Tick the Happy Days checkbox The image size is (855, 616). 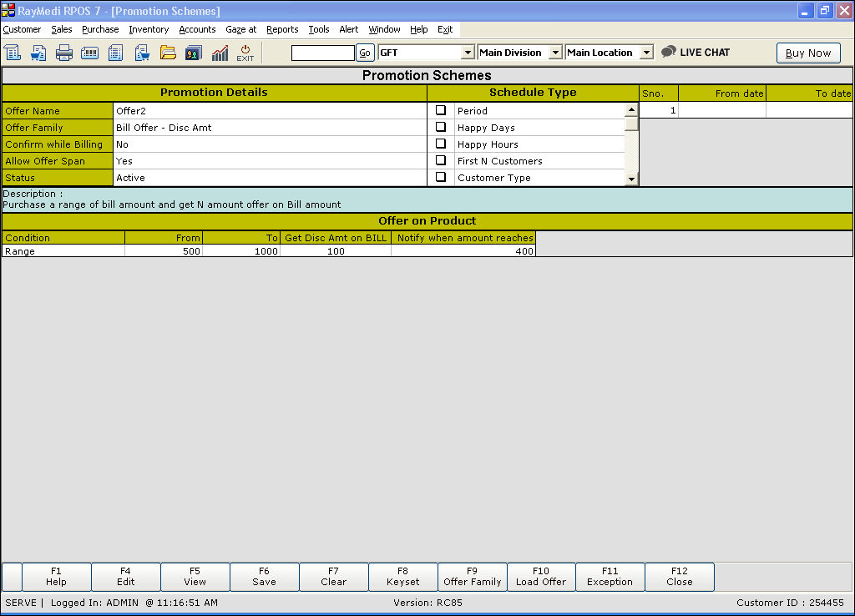[441, 127]
